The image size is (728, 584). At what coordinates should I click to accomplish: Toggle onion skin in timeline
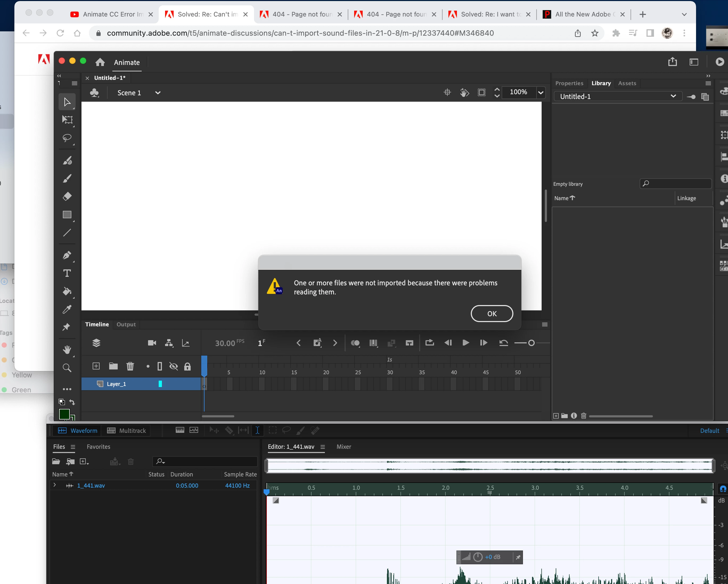(x=355, y=343)
